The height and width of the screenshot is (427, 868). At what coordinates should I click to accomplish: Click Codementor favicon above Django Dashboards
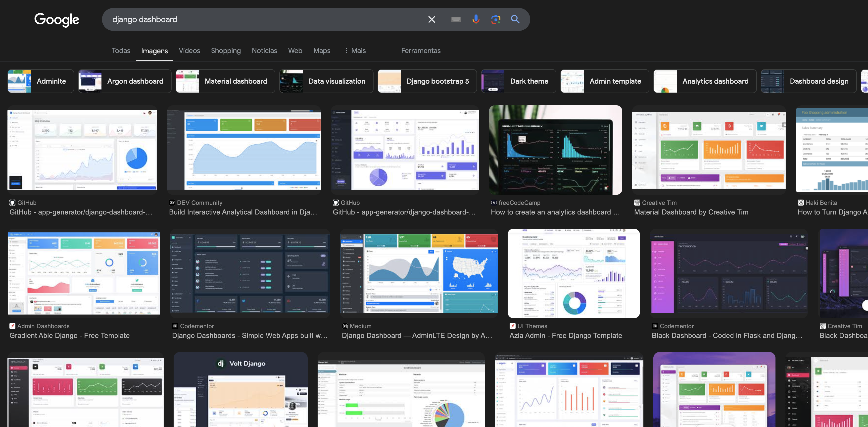175,326
